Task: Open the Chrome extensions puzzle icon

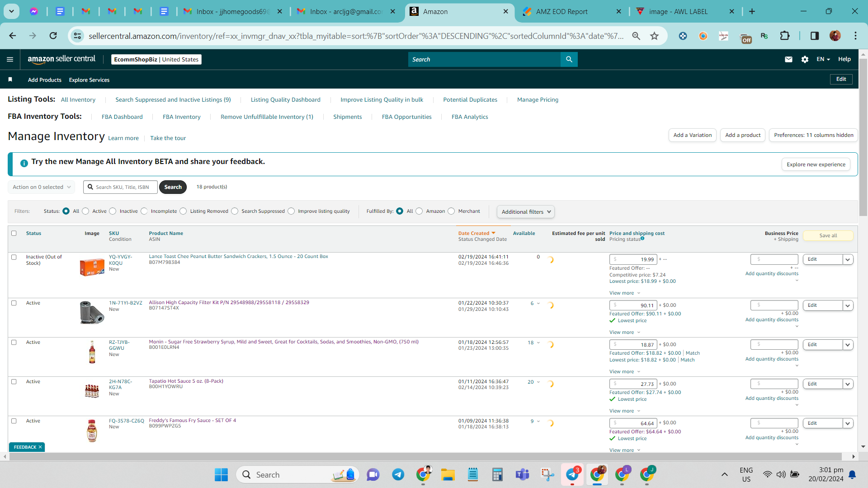Action: click(785, 36)
